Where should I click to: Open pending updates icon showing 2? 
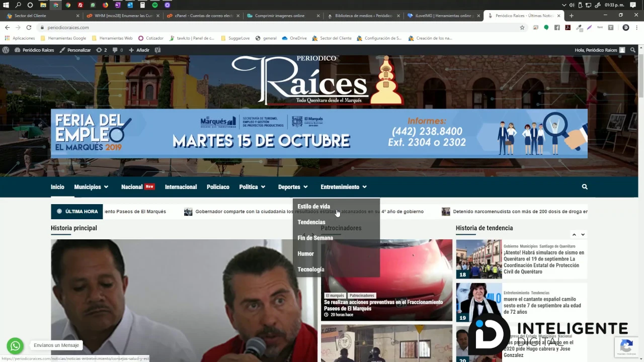pyautogui.click(x=101, y=50)
